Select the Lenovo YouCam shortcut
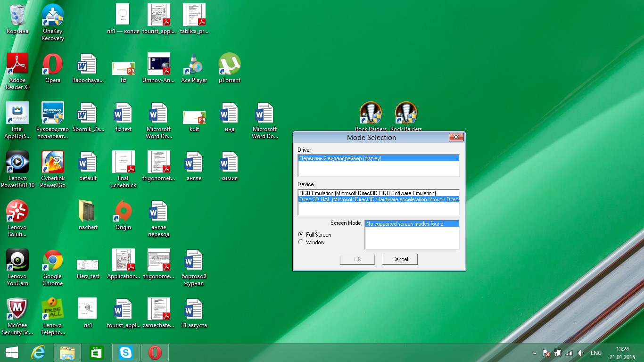Screen dimensions: 644x362 17,268
